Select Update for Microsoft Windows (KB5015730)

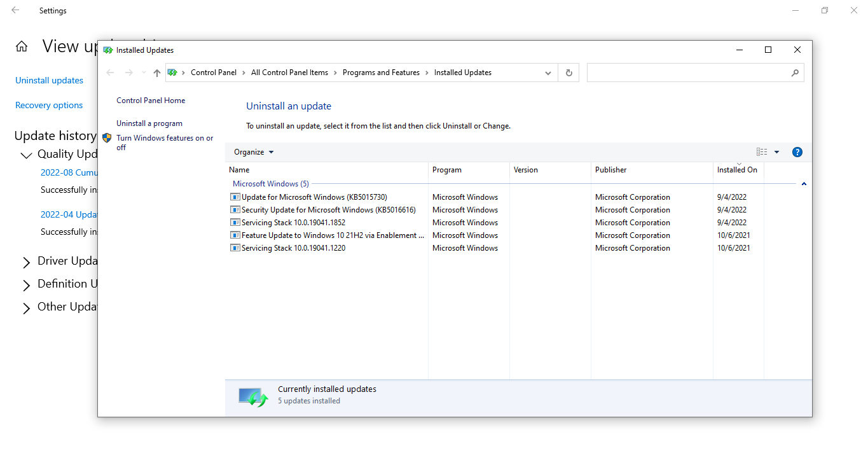314,197
